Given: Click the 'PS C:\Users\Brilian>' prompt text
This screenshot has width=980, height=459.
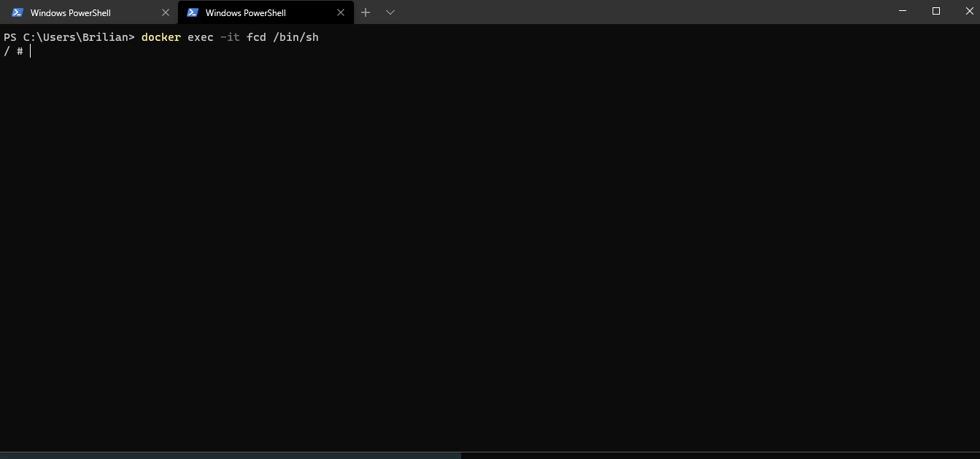Looking at the screenshot, I should tap(69, 37).
